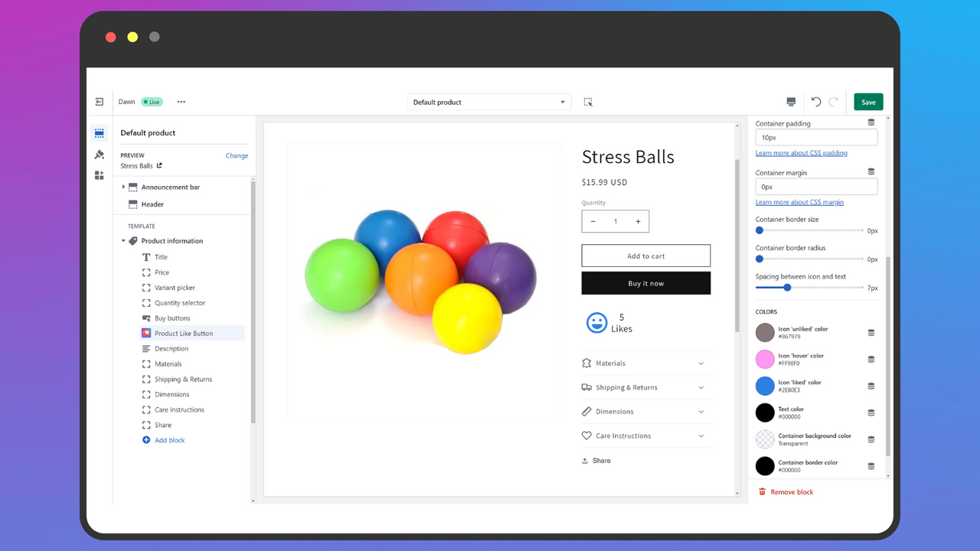Click the Save button

click(867, 101)
